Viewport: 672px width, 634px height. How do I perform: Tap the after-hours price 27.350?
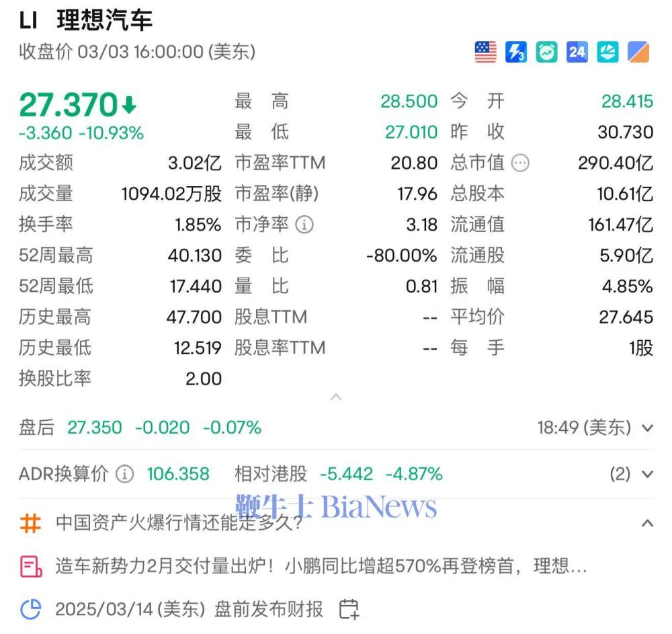coord(94,428)
